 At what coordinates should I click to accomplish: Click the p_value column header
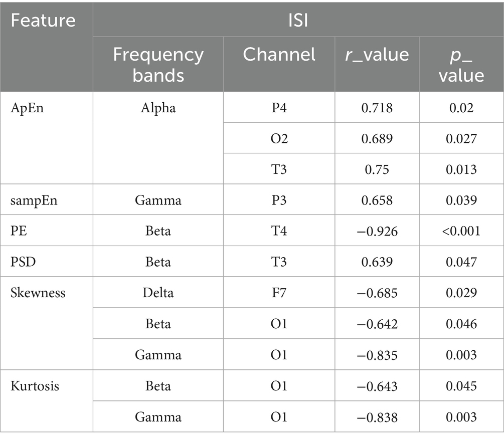point(461,64)
